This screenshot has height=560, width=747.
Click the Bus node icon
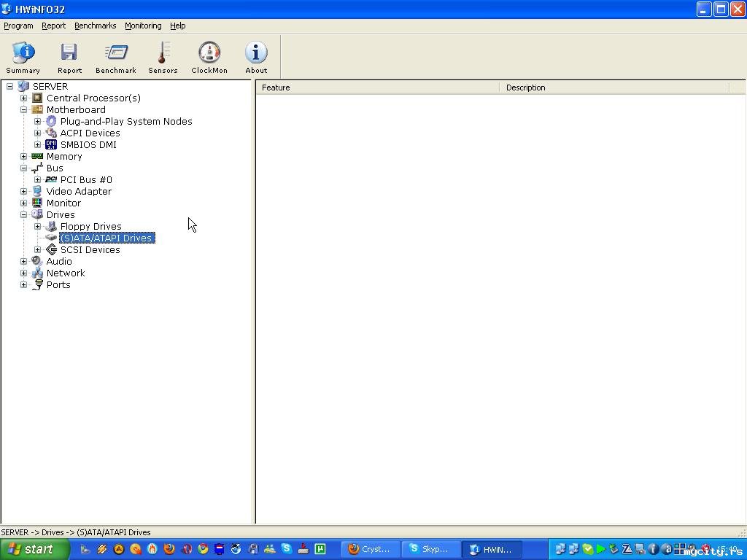(37, 168)
